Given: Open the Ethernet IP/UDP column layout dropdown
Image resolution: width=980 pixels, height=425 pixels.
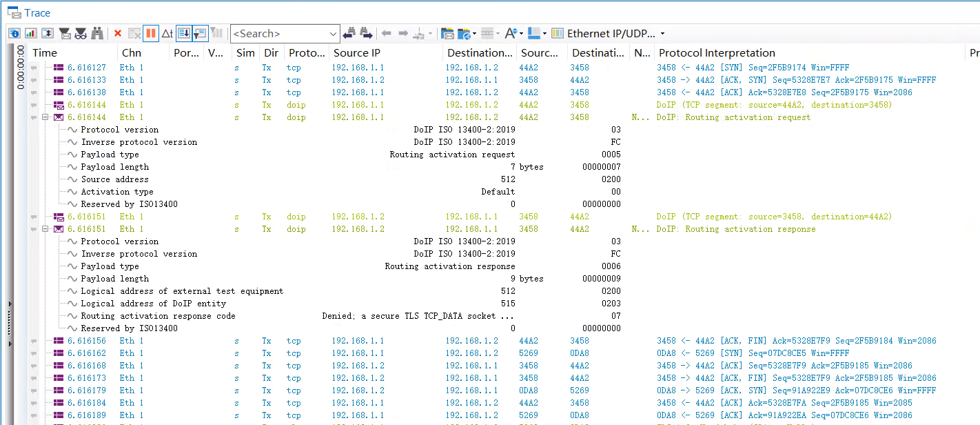Looking at the screenshot, I should point(662,34).
